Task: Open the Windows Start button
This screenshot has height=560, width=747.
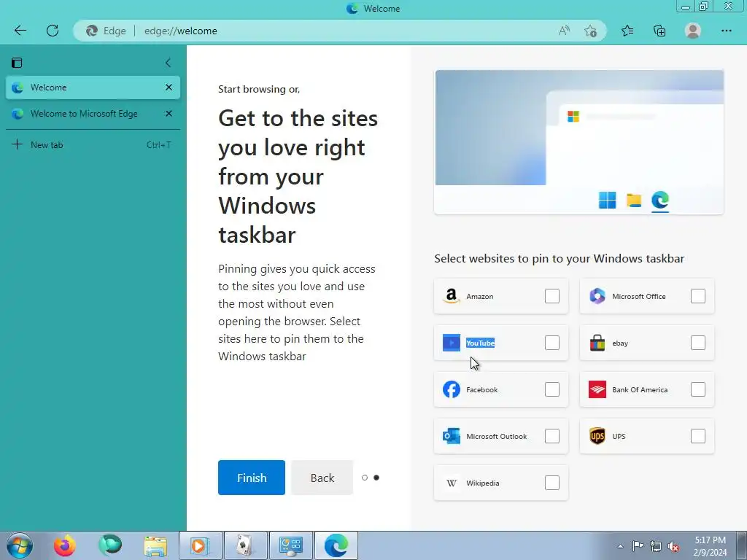Action: point(20,545)
